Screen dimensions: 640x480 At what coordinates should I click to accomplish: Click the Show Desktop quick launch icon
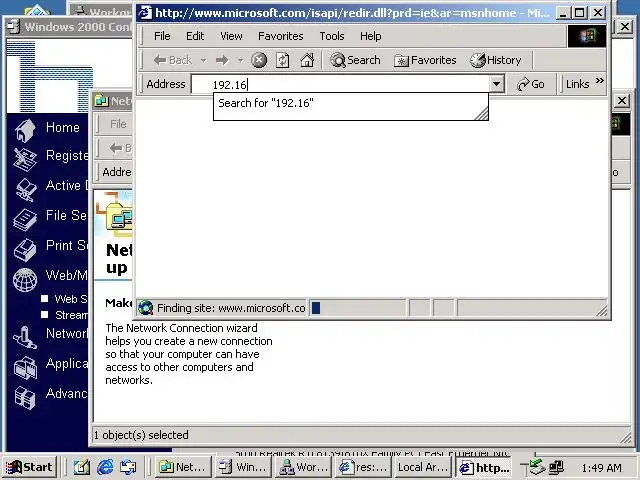82,467
